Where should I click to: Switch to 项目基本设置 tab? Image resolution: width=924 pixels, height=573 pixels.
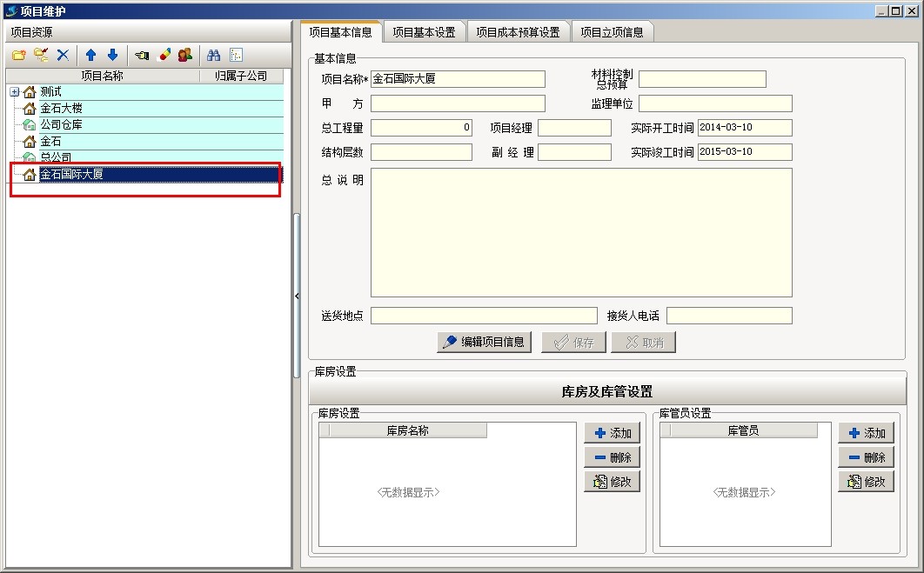click(424, 32)
